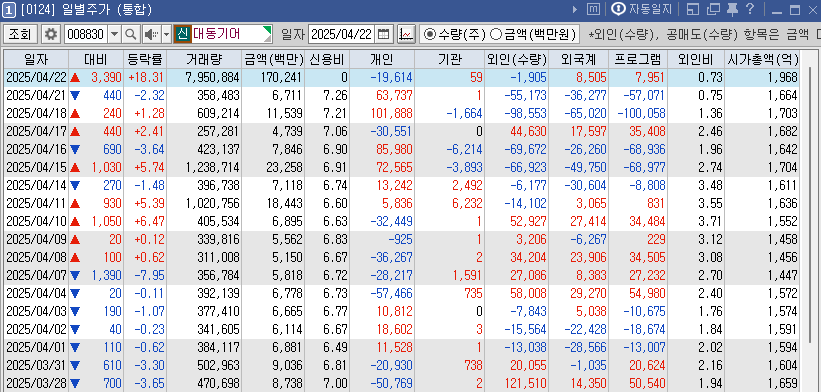Click the window number 1 icon

[x=8, y=9]
